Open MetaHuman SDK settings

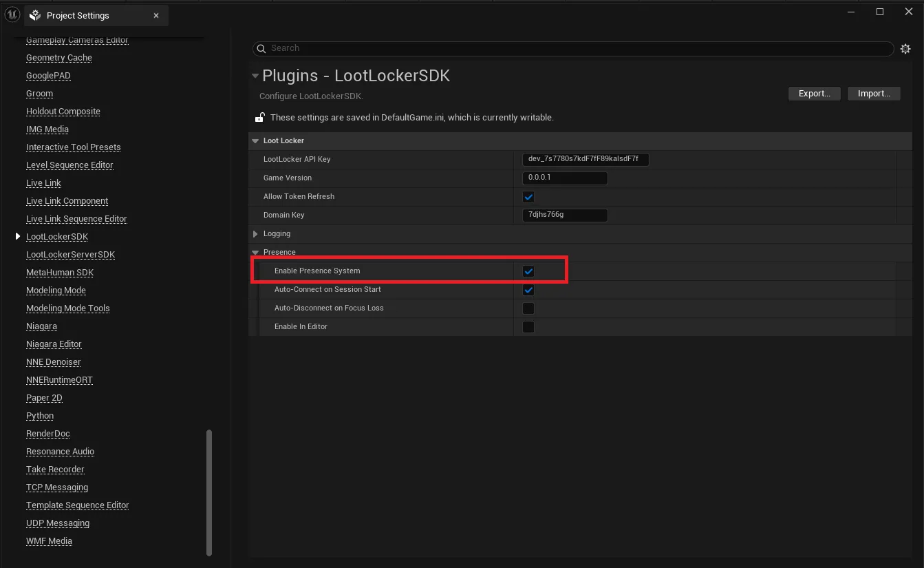(x=60, y=273)
